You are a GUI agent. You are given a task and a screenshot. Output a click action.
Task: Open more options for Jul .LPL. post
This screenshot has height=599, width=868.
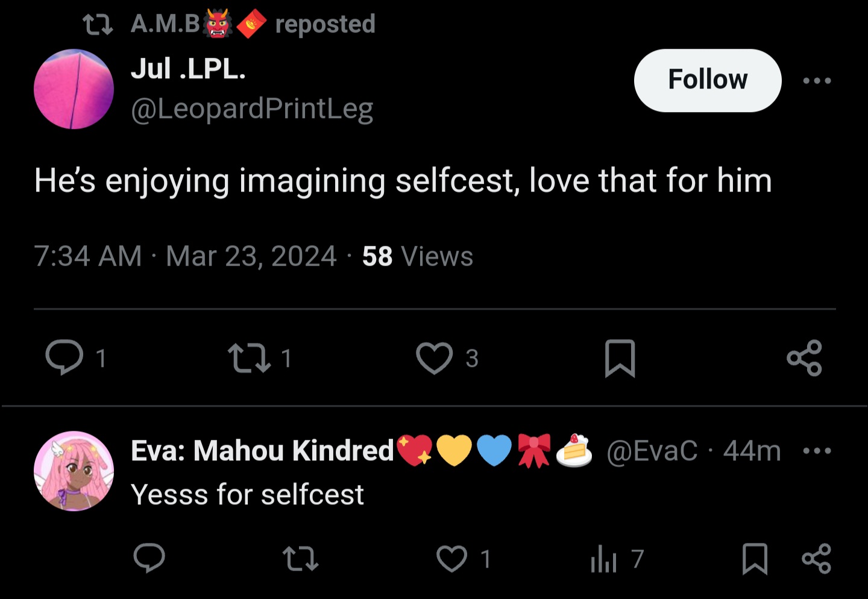pyautogui.click(x=817, y=80)
